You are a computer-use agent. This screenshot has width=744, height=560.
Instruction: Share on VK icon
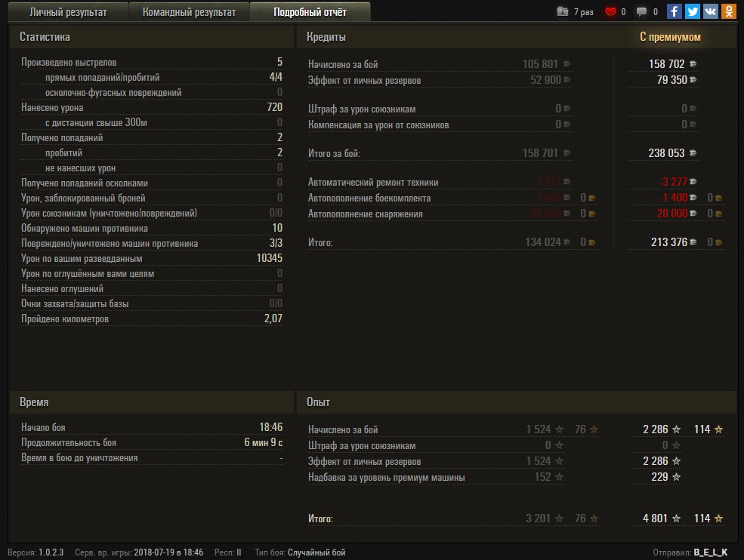point(710,11)
